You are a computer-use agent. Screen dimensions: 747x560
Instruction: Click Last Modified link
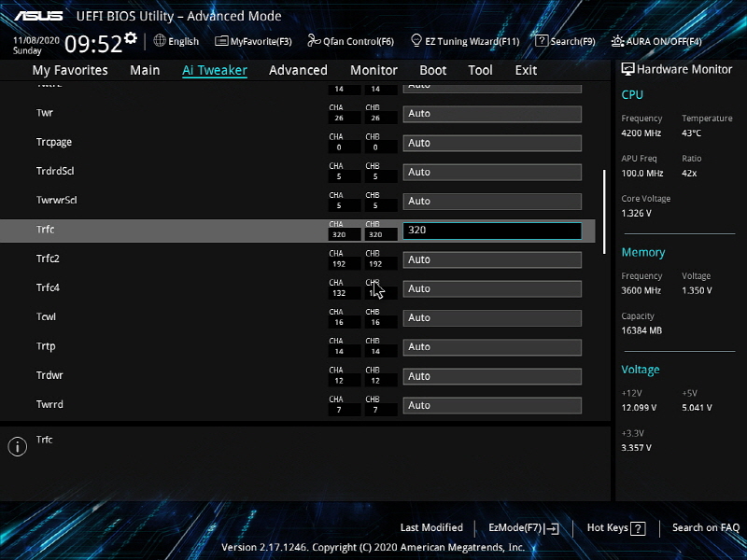pos(431,527)
